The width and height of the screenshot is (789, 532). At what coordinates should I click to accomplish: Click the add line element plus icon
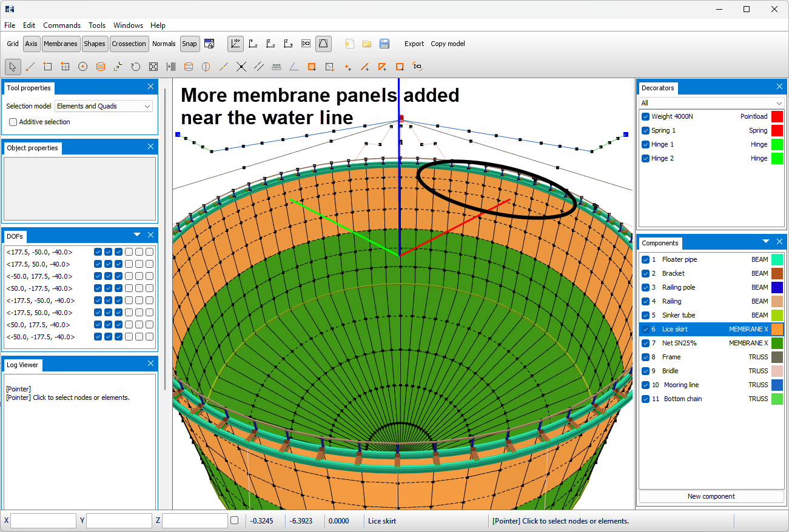pos(365,67)
